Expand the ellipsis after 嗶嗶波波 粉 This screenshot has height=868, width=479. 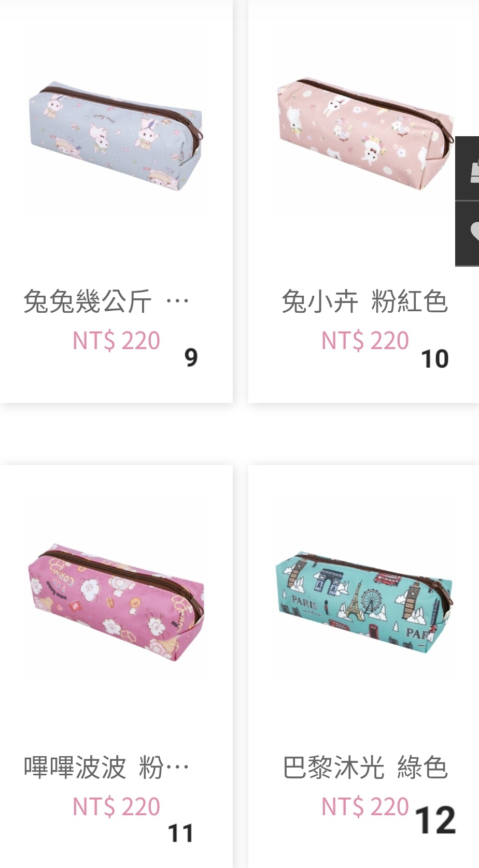[177, 768]
